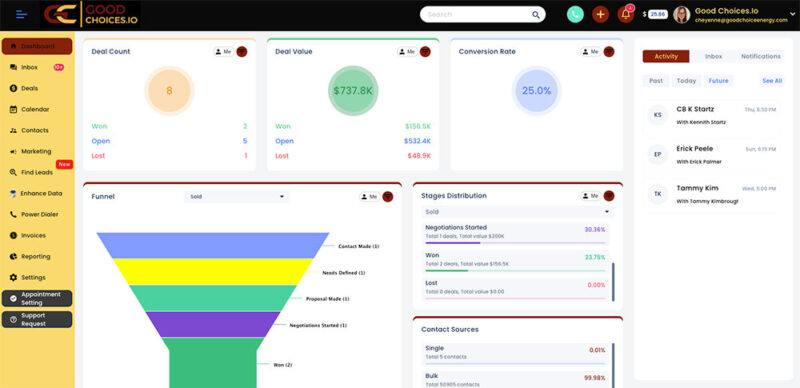Screen dimensions: 800x388
Task: Toggle the Me filter on Funnel
Action: [369, 197]
